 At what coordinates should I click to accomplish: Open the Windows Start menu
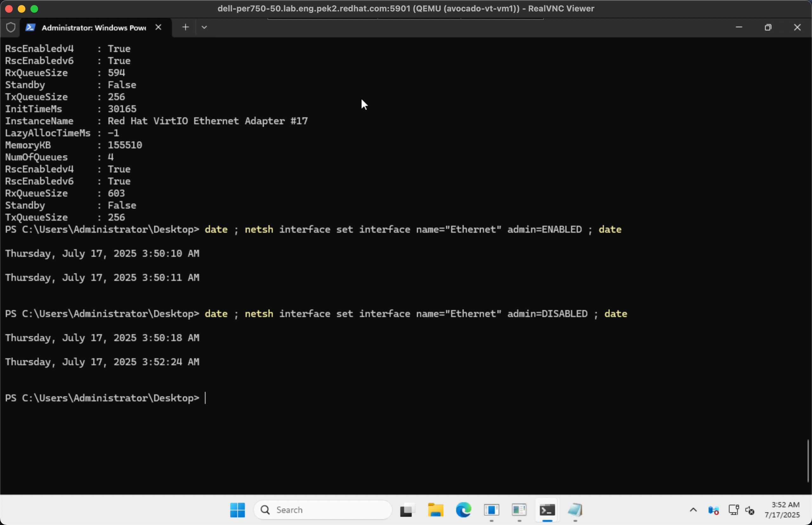[237, 510]
